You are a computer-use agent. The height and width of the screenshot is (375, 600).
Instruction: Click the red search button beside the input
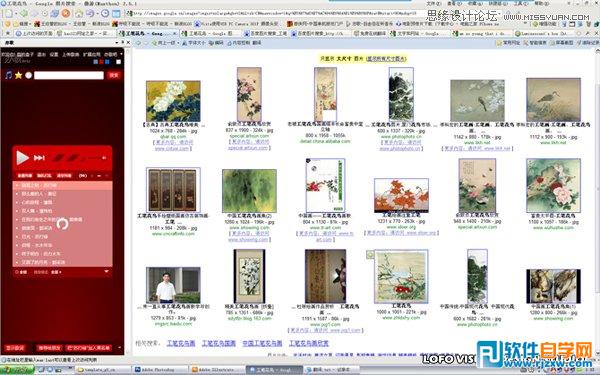[114, 75]
